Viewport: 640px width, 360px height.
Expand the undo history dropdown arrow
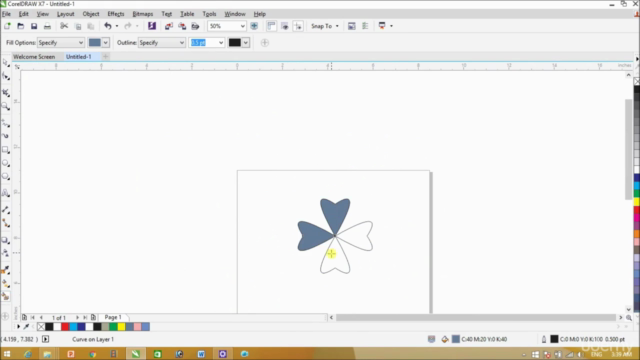click(117, 26)
